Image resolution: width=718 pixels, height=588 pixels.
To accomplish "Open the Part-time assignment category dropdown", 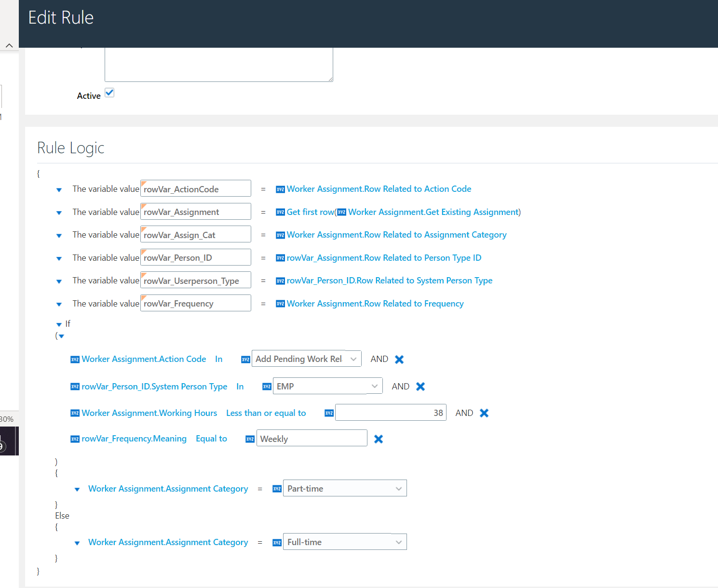I will 345,488.
